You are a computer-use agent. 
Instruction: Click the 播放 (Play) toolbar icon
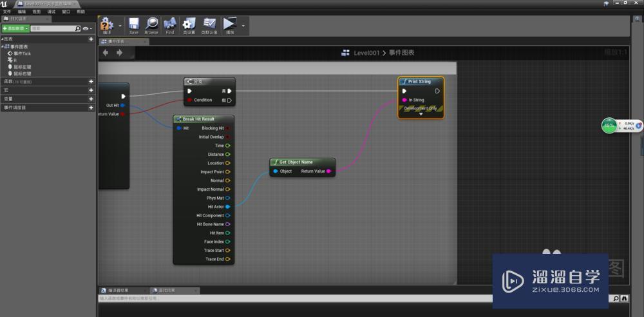coord(230,23)
